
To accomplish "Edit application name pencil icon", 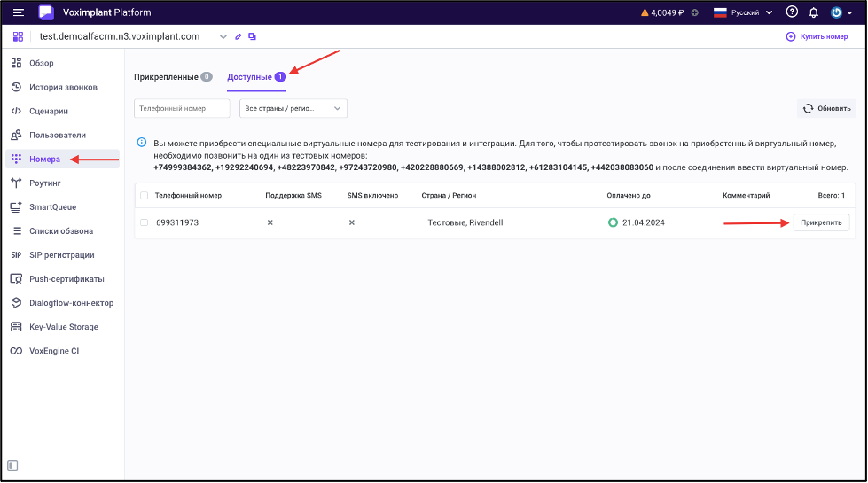I will pos(238,36).
